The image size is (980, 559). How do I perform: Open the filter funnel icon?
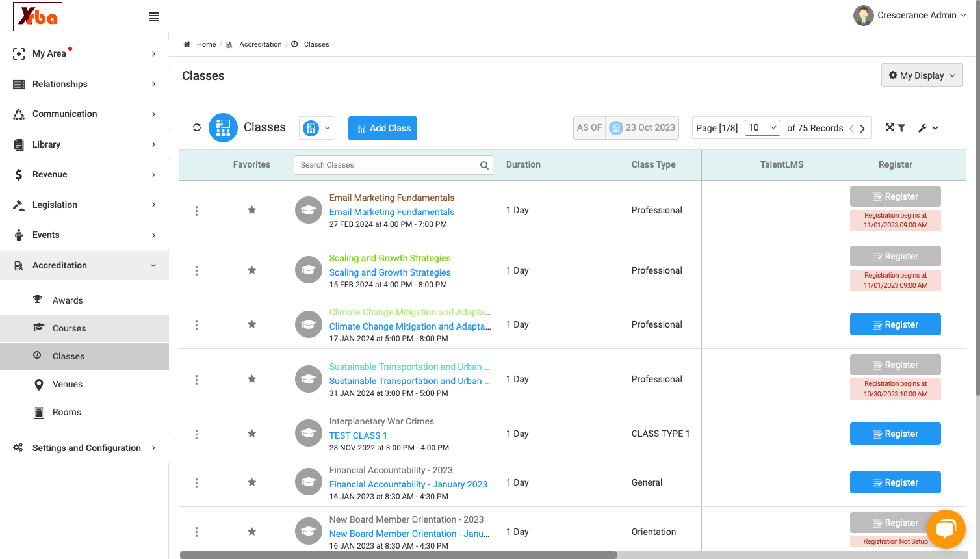[901, 128]
